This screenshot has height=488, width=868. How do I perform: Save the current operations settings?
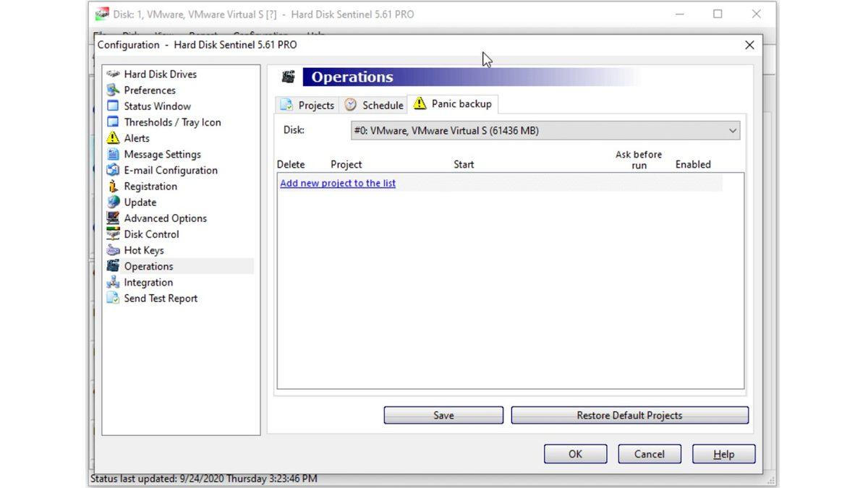coord(443,415)
